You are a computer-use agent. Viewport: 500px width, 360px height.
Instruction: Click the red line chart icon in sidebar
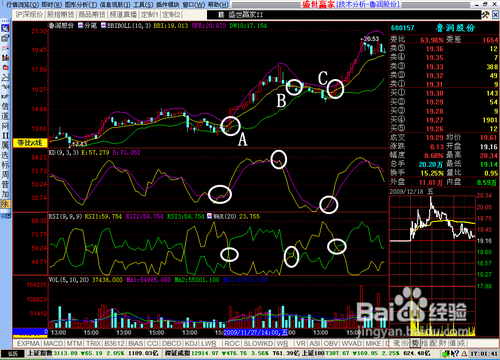(5, 48)
